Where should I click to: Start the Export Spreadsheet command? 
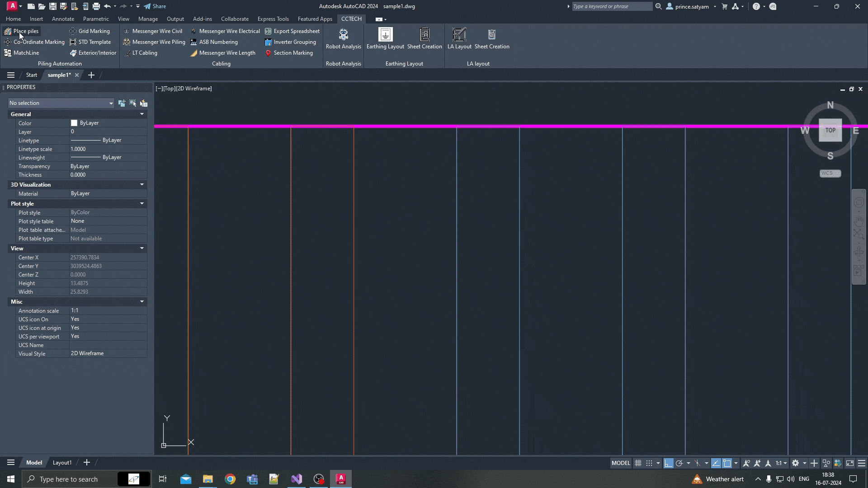point(292,31)
